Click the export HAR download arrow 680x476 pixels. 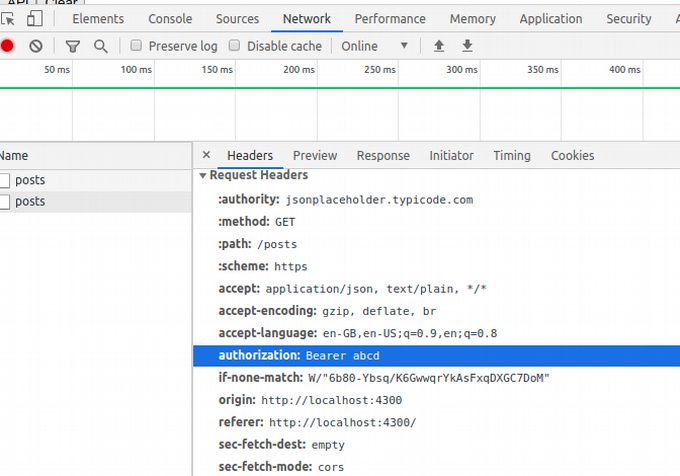pos(467,46)
